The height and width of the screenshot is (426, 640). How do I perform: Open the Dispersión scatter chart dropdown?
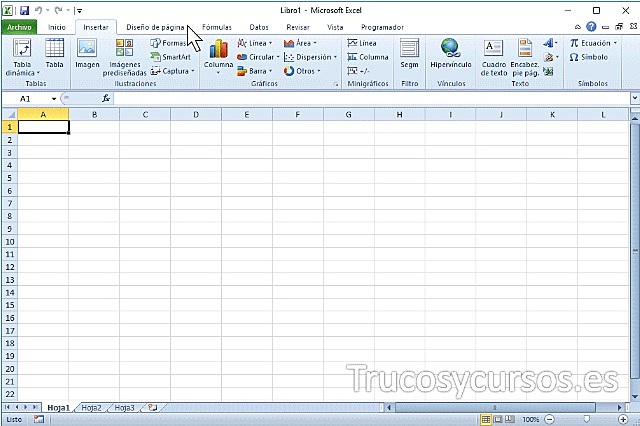(x=311, y=57)
